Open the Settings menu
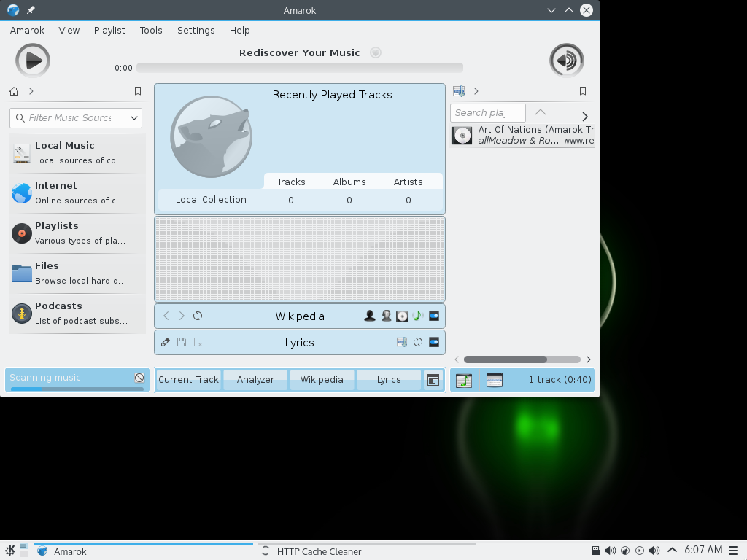This screenshot has width=747, height=560. (x=196, y=31)
